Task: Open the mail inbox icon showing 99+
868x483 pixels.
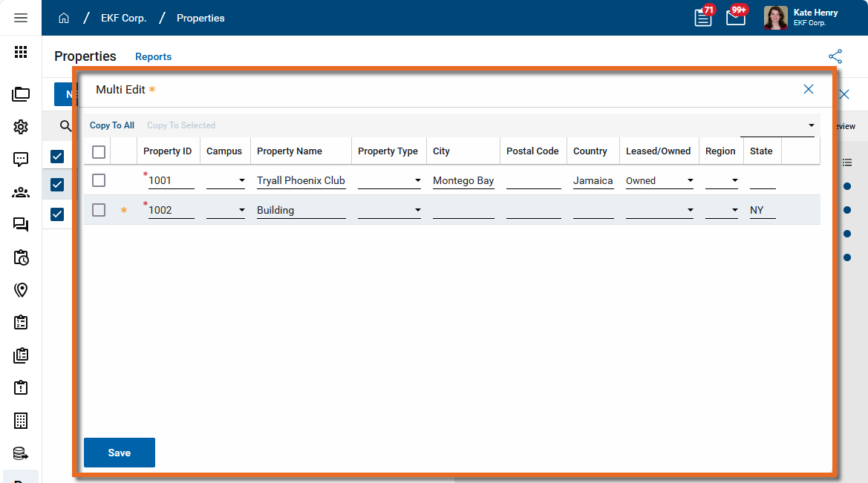Action: (x=735, y=18)
